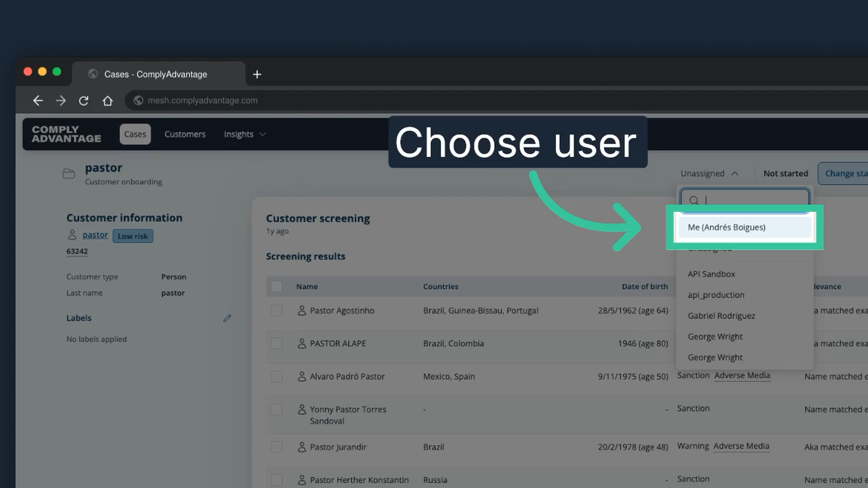Toggle the select-all checkbox in table header
868x488 pixels.
click(277, 286)
